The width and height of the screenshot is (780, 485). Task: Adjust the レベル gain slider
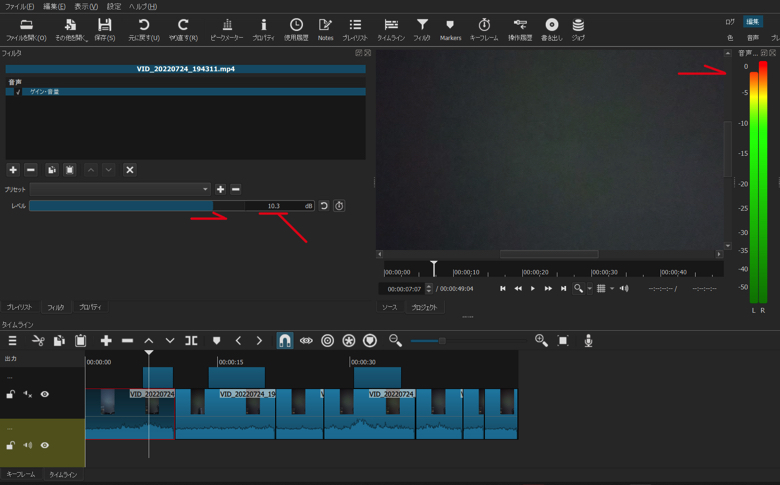(172, 206)
